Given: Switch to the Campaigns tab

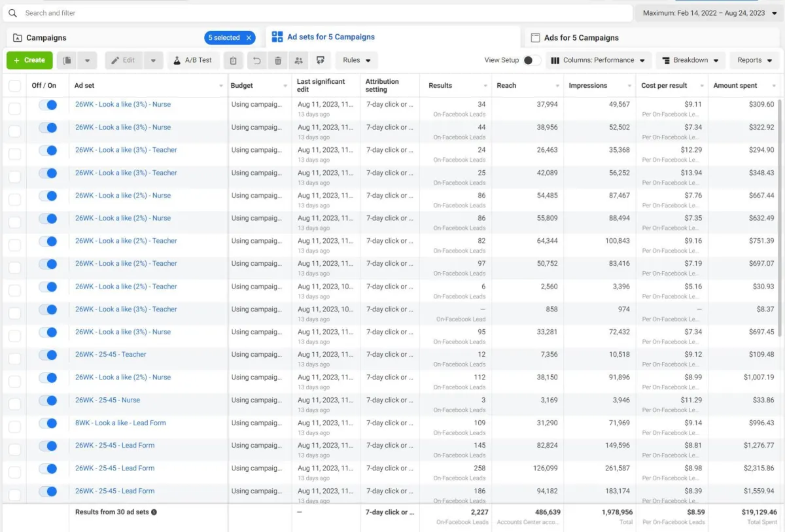Looking at the screenshot, I should point(46,38).
